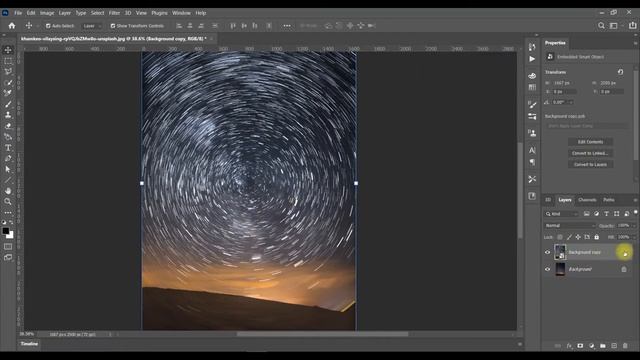Select the Eraser tool
Screen dimensions: 640x360
coord(8,126)
